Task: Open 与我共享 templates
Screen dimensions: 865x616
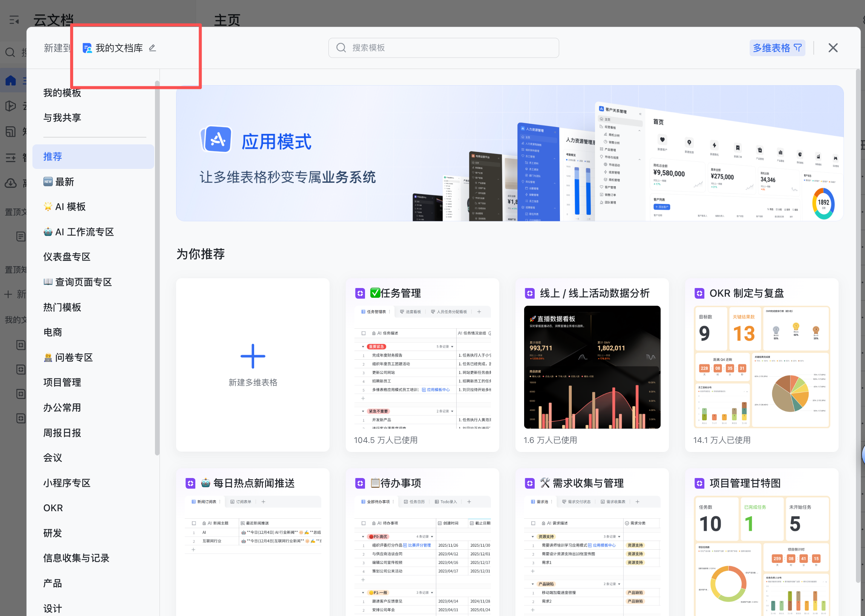Action: 62,118
